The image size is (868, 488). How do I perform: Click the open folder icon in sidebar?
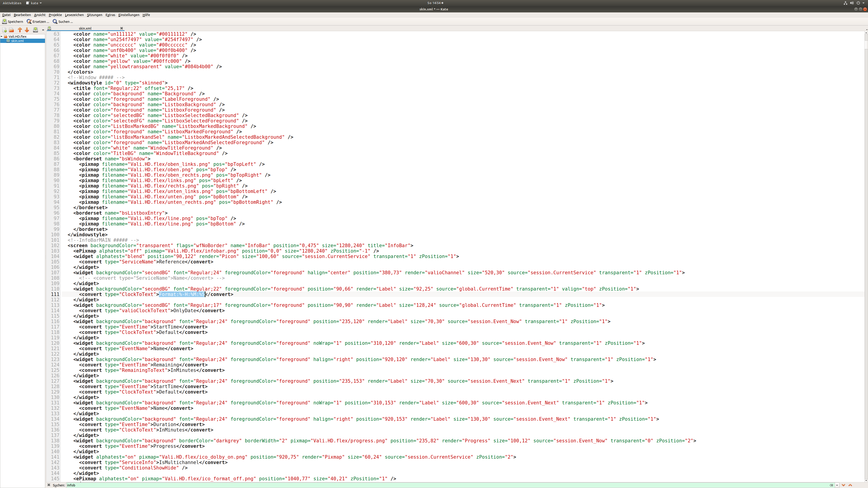[12, 30]
